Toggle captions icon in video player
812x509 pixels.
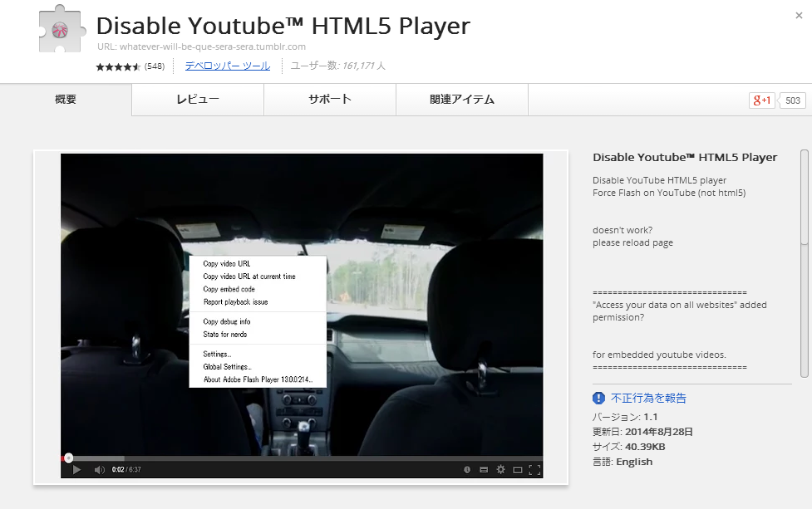(484, 470)
